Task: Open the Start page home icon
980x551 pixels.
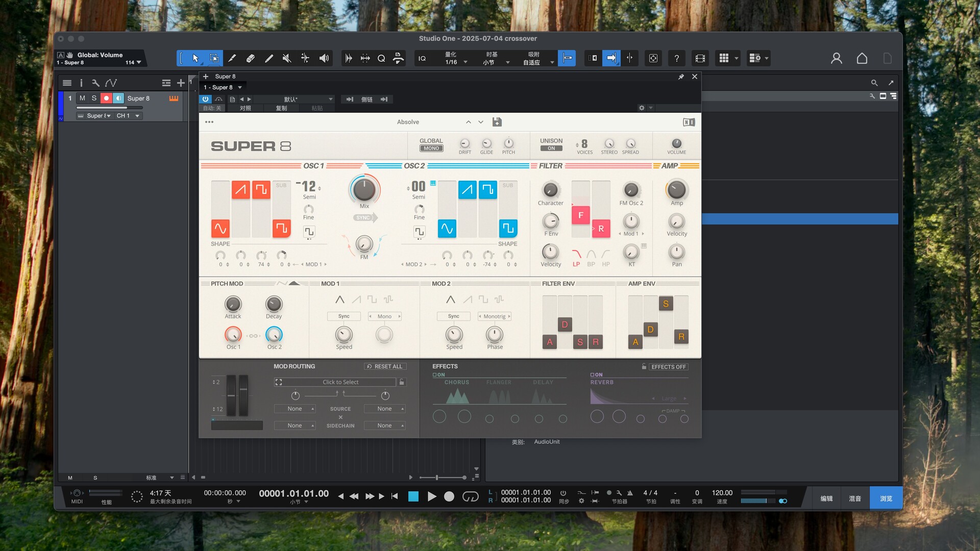Action: 862,58
